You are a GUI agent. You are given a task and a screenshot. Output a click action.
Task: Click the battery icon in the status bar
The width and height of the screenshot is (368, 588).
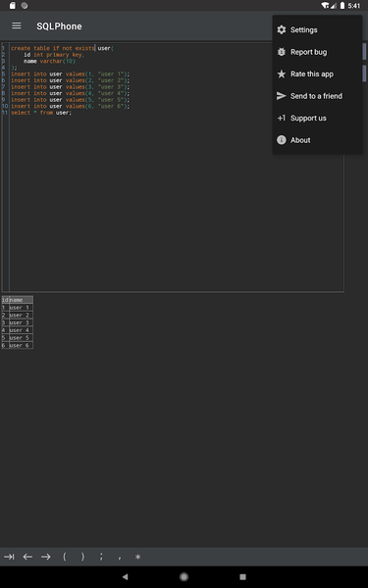point(342,6)
